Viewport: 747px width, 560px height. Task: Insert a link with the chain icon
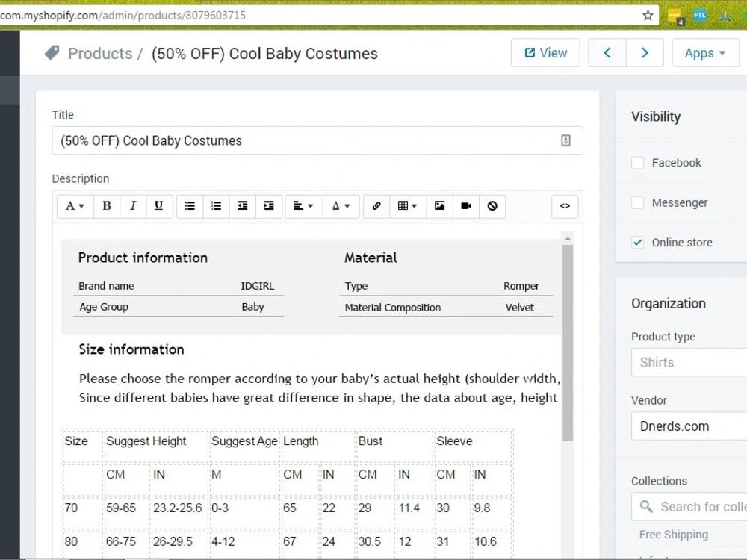(376, 206)
